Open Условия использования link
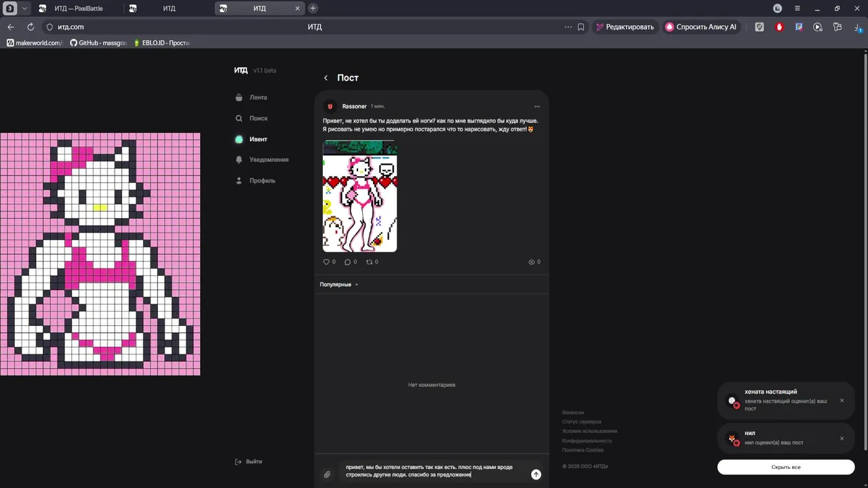The height and width of the screenshot is (488, 868). (x=590, y=431)
